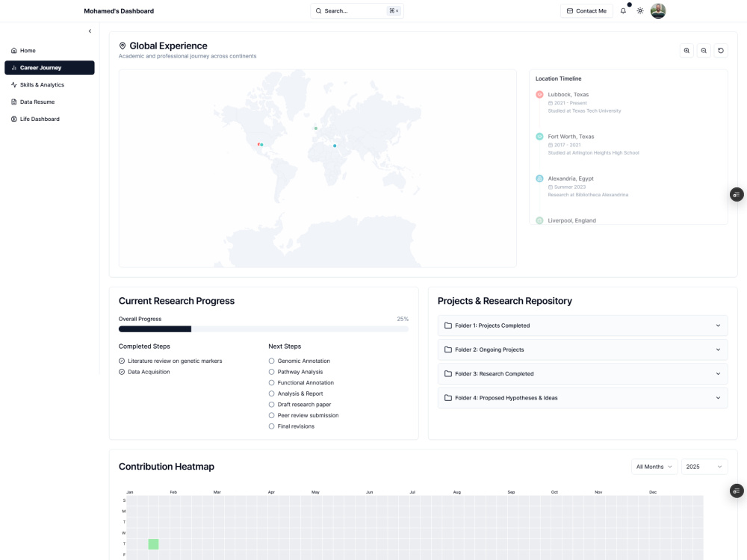The image size is (747, 560).
Task: Click the Overall Progress bar
Action: (x=264, y=329)
